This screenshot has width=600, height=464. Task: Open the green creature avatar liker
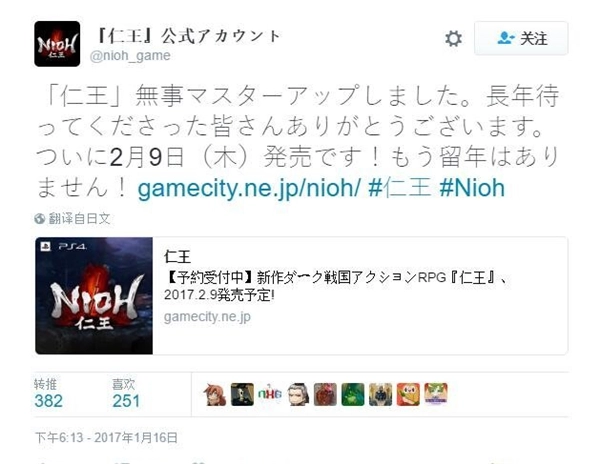click(x=353, y=394)
